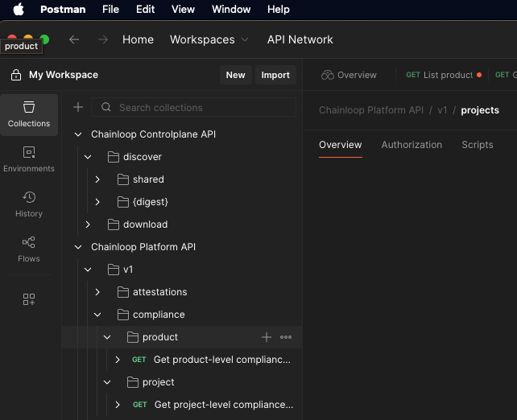Open the Help menu
The height and width of the screenshot is (420, 517).
(x=279, y=9)
